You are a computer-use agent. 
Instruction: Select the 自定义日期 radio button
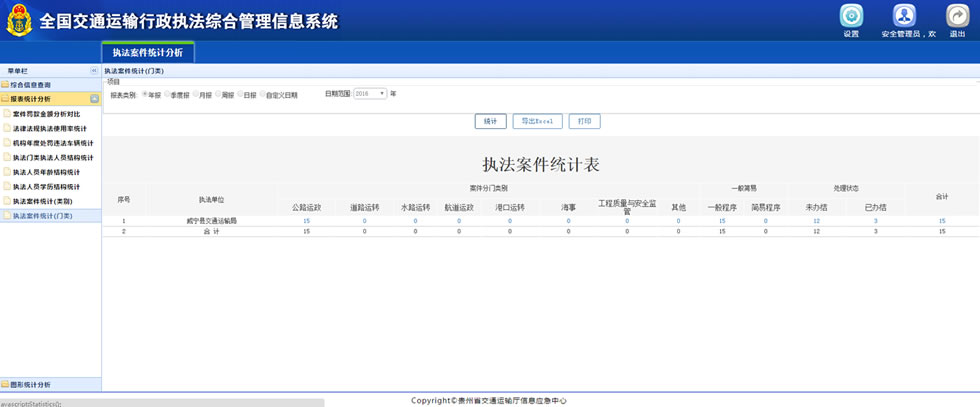262,94
